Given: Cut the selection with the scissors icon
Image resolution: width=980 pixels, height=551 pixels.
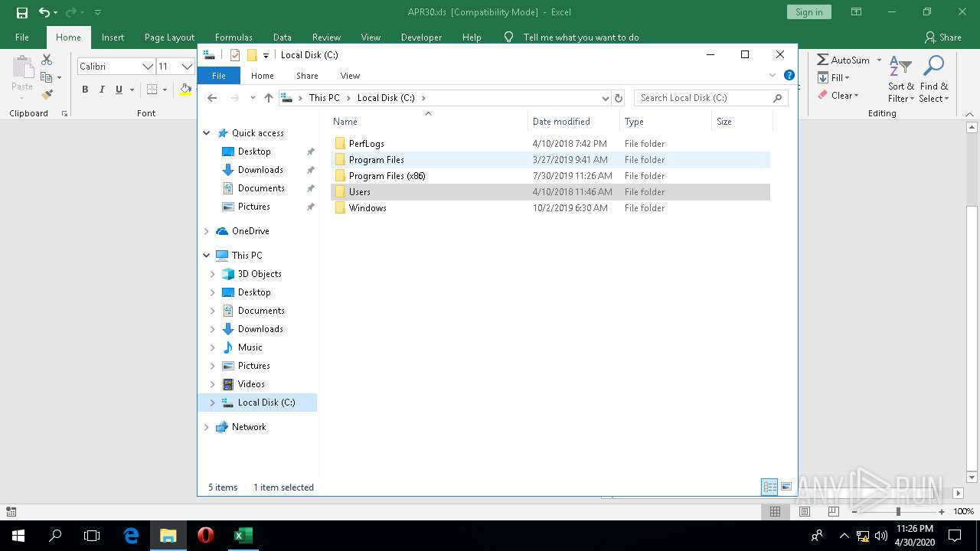Looking at the screenshot, I should click(47, 60).
